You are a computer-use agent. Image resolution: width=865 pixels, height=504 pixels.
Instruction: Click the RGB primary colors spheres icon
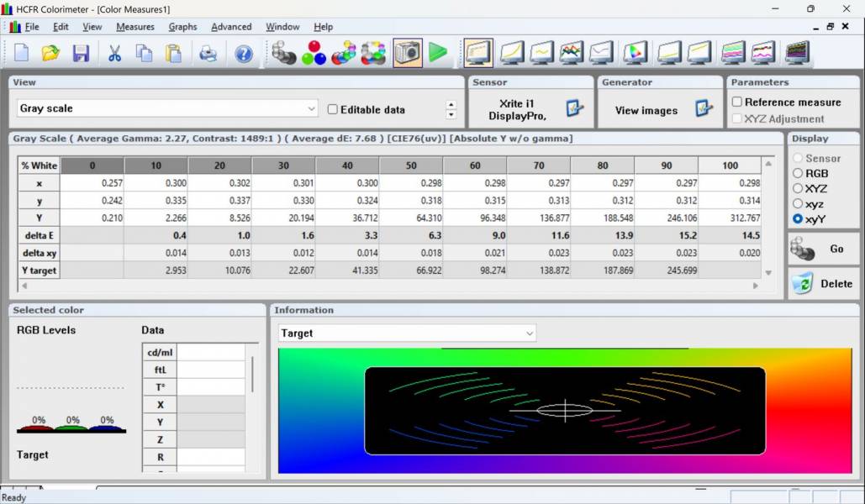314,53
